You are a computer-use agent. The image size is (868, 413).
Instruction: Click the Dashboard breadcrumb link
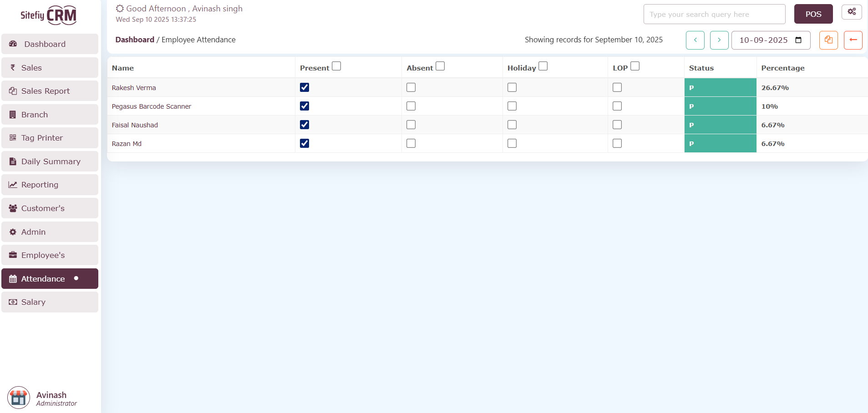click(135, 40)
